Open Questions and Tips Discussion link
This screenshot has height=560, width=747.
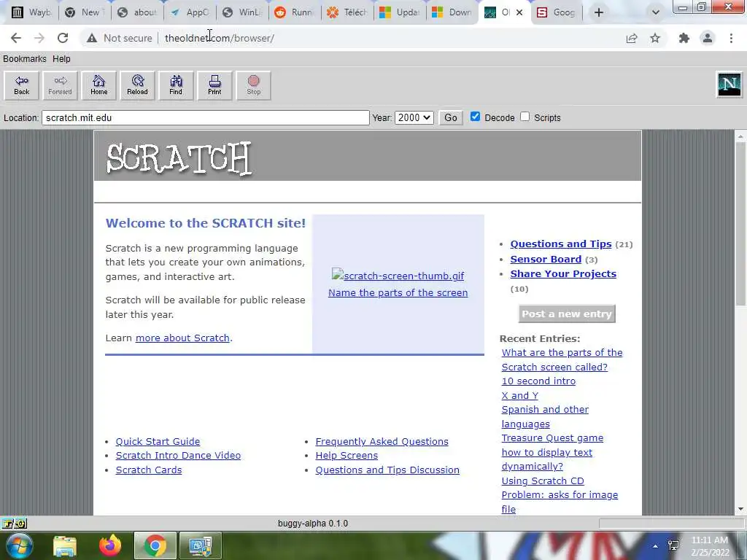[387, 470]
